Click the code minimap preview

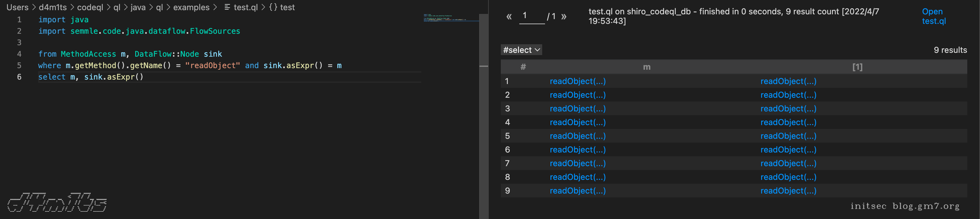click(x=451, y=18)
